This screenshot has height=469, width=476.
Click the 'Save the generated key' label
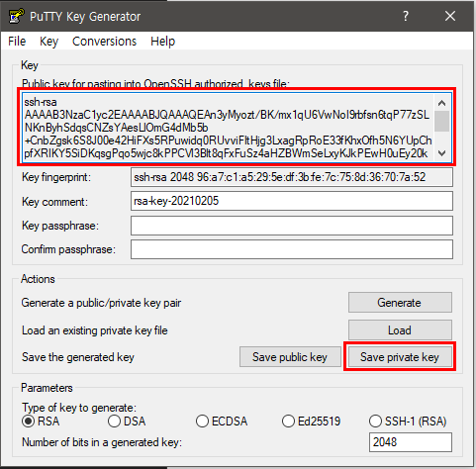point(78,357)
